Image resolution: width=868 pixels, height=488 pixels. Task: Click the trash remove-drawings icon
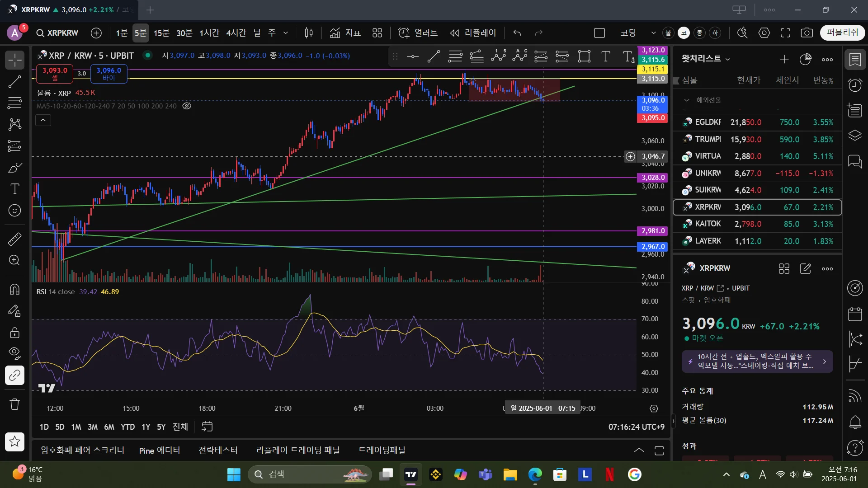coord(14,404)
